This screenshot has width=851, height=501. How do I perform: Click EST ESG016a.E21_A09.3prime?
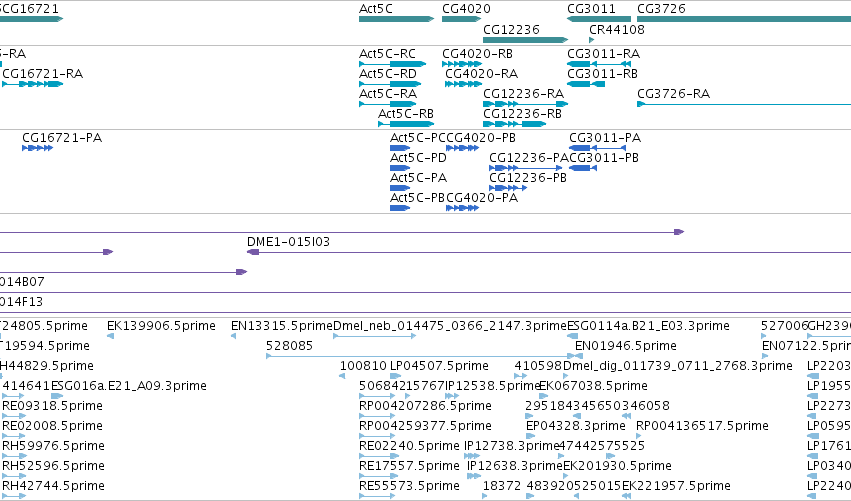click(x=129, y=386)
